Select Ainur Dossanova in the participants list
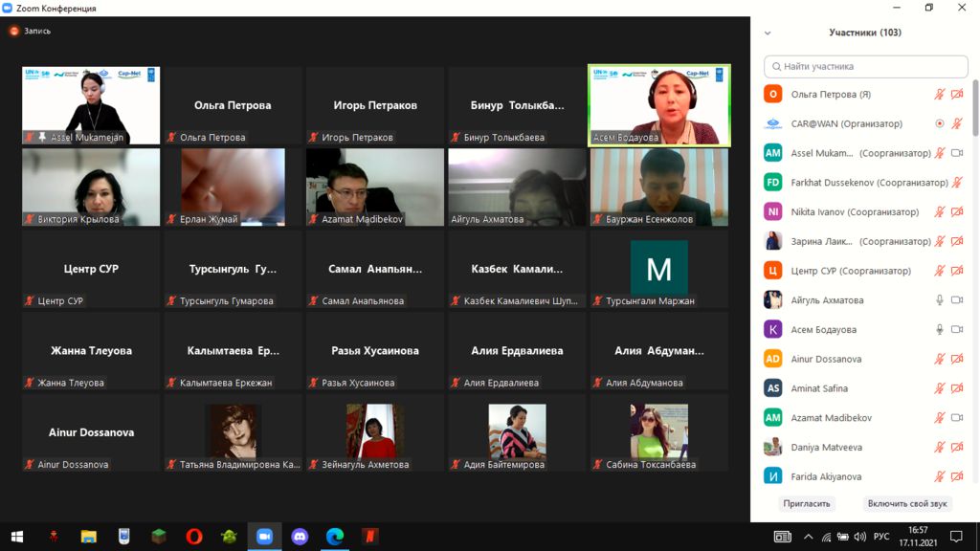 825,360
